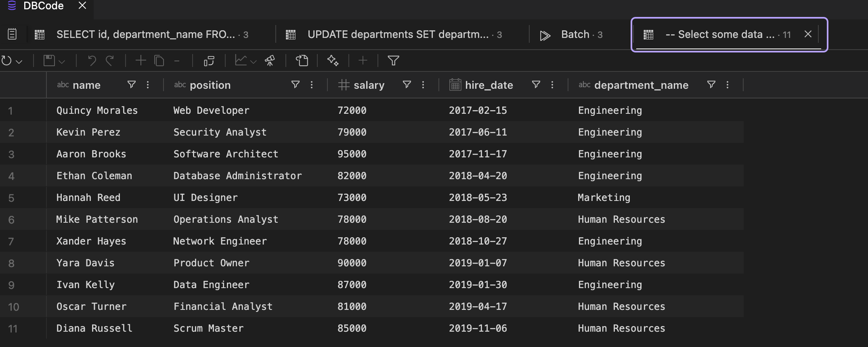Image resolution: width=868 pixels, height=347 pixels.
Task: Click the hire date '2017-02-15'
Action: coord(478,111)
